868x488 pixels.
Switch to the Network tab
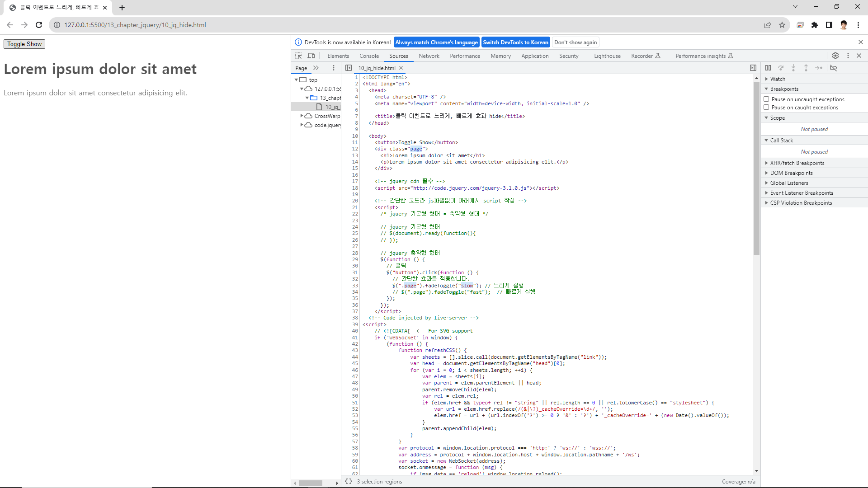click(429, 56)
